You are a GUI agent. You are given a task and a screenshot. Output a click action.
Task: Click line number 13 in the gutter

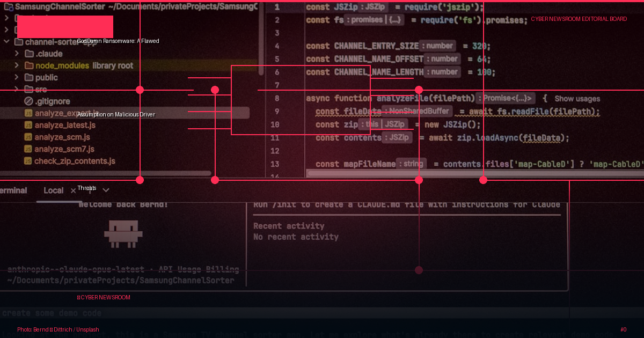coord(275,164)
